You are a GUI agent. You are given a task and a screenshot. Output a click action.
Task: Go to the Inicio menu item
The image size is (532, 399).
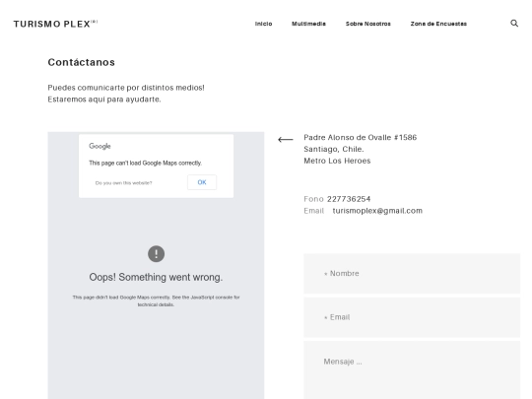point(264,24)
